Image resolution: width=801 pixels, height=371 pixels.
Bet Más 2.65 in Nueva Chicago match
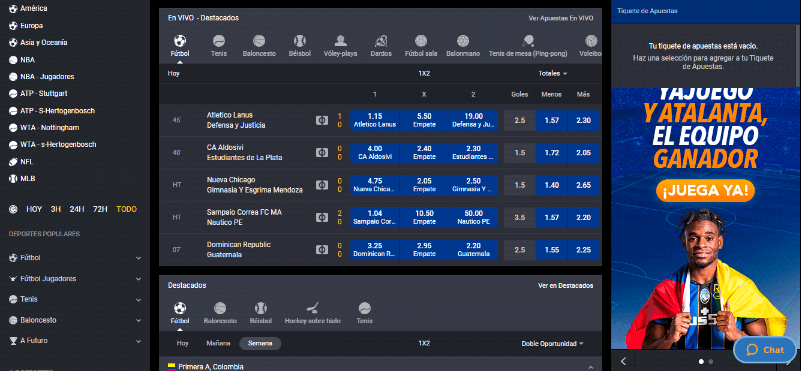click(583, 185)
